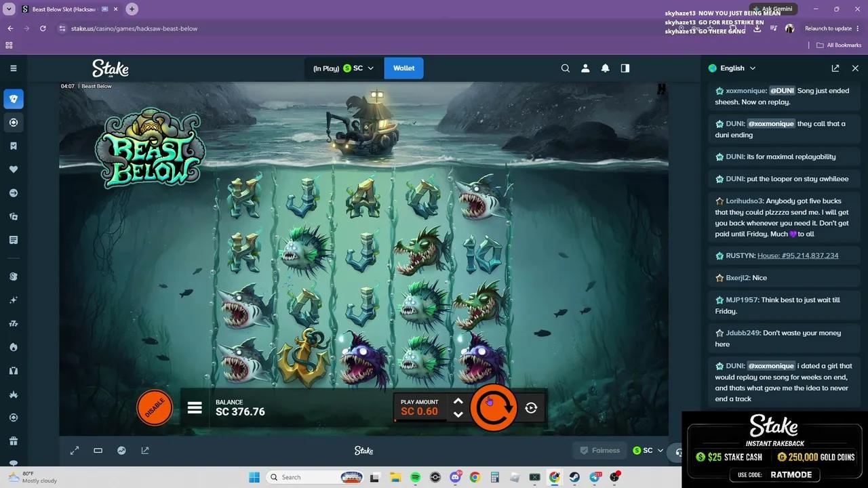Increase play amount with the up arrow
This screenshot has width=868, height=488.
point(458,401)
